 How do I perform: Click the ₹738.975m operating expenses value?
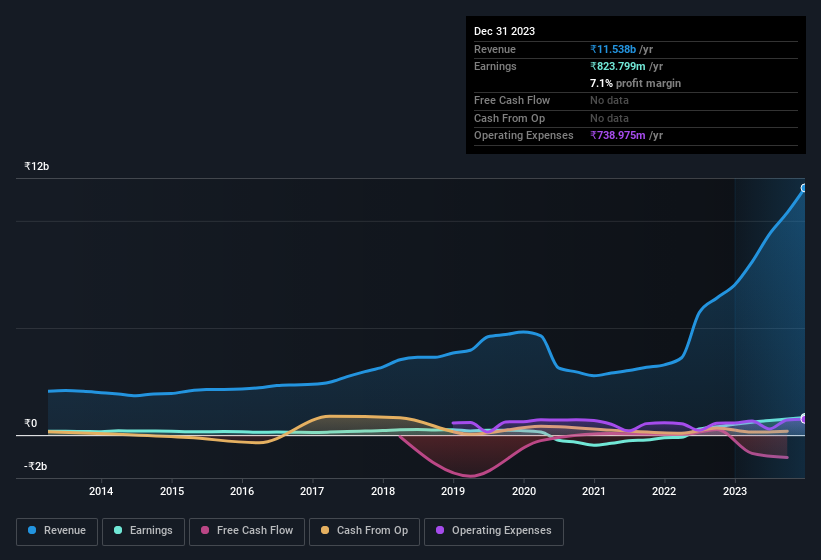pos(626,135)
